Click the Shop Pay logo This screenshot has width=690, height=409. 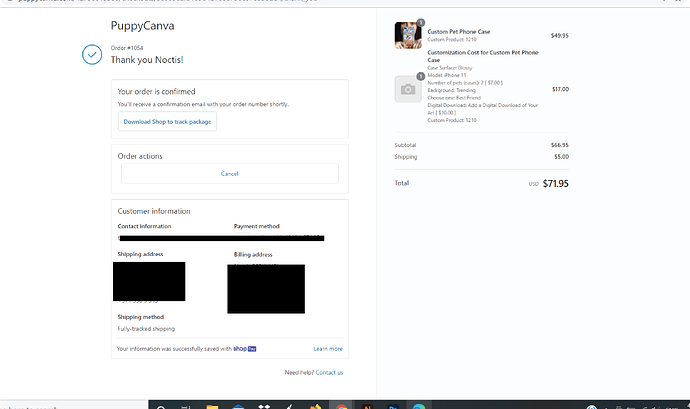tap(245, 349)
